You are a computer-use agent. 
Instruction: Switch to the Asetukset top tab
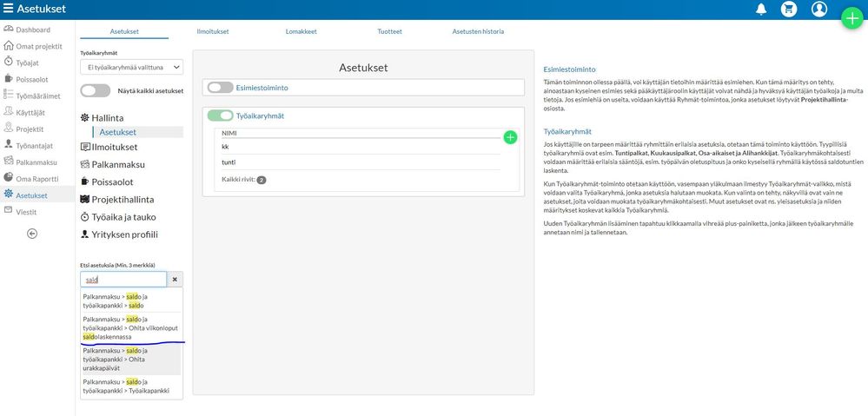point(124,31)
